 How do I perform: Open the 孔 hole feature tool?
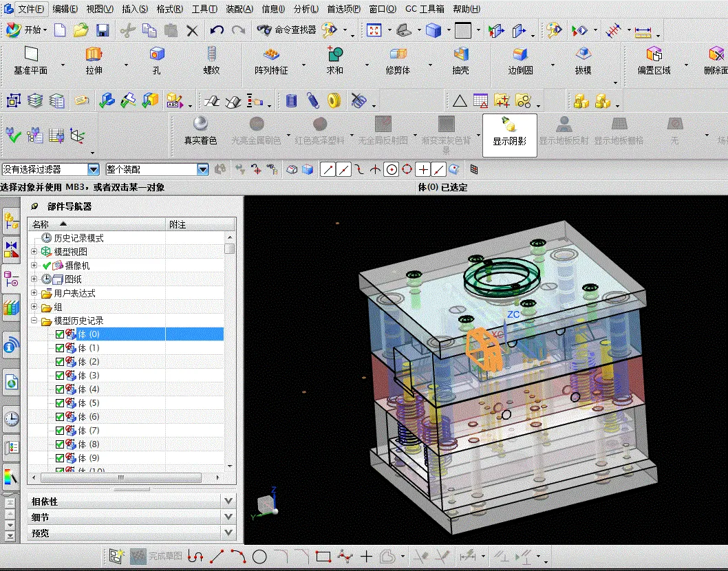click(157, 61)
